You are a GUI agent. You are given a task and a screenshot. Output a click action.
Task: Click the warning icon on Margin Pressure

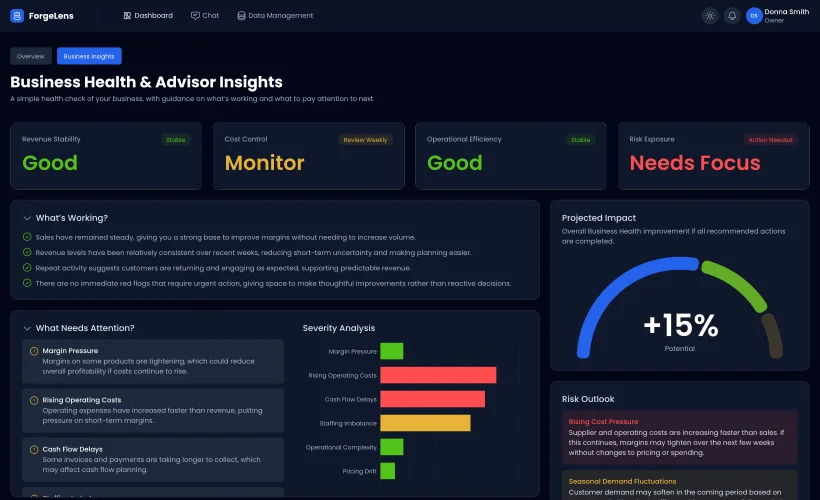coord(34,351)
